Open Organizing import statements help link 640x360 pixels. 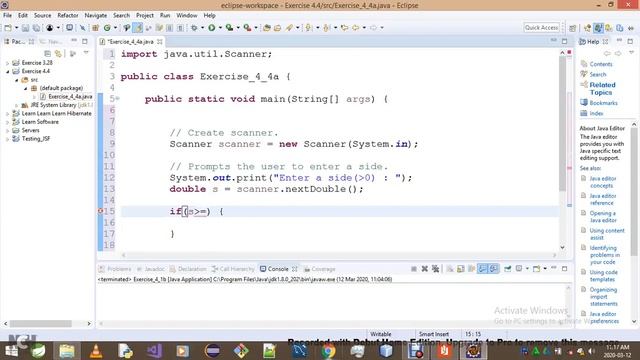click(603, 297)
